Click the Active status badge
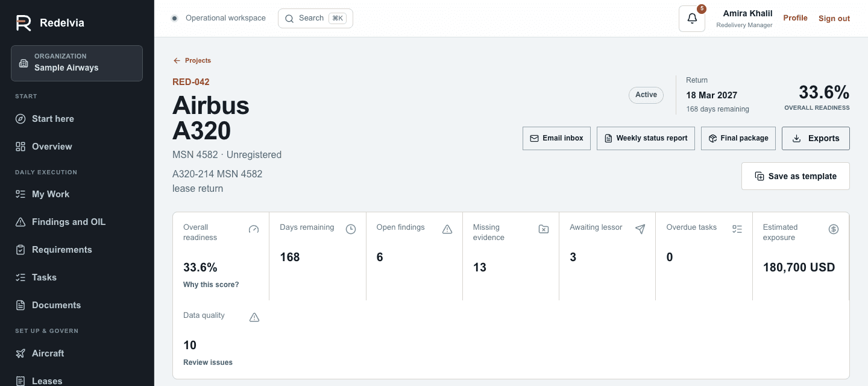This screenshot has width=868, height=386. coord(646,95)
